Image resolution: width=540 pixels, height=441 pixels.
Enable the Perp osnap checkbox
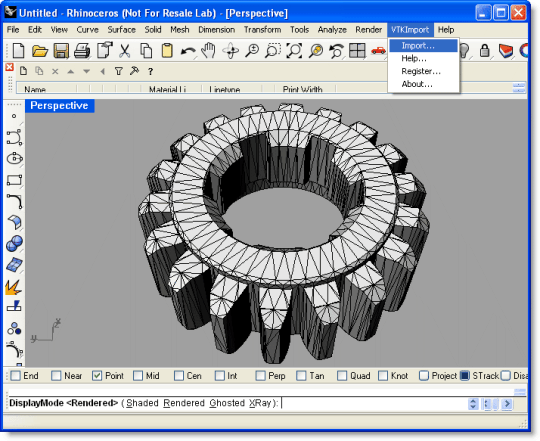(x=260, y=376)
